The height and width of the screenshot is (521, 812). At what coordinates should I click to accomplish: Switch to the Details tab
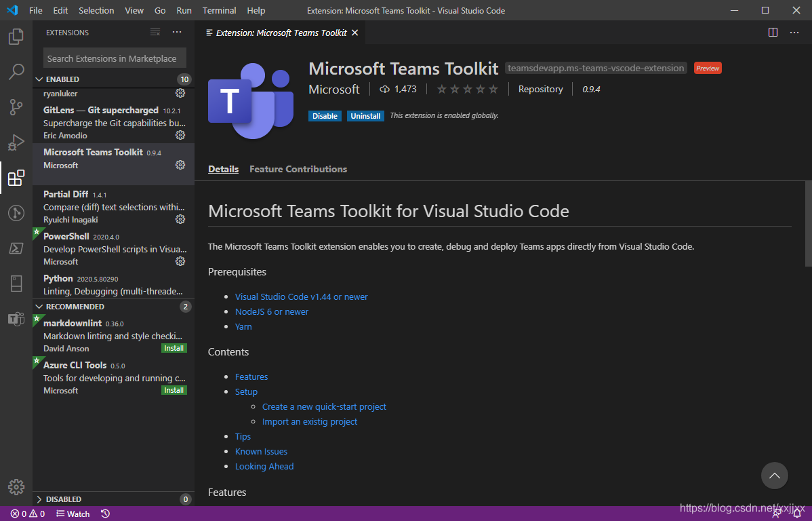(223, 169)
